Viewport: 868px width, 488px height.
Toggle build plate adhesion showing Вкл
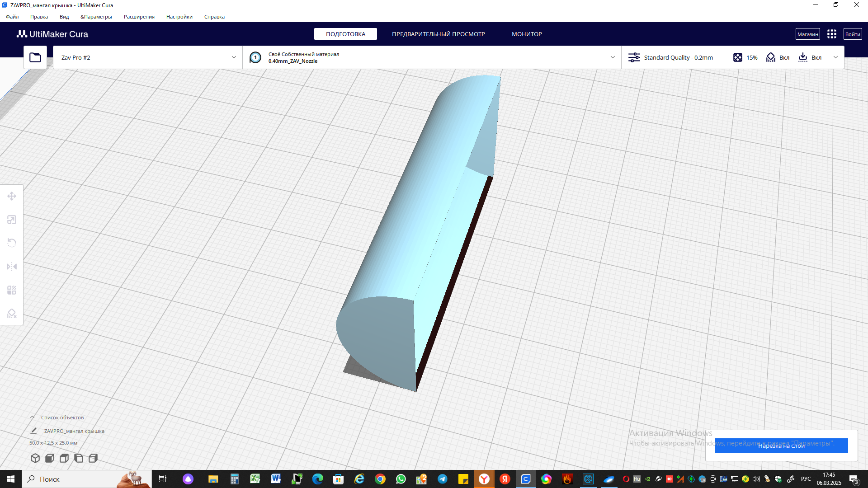coord(810,57)
